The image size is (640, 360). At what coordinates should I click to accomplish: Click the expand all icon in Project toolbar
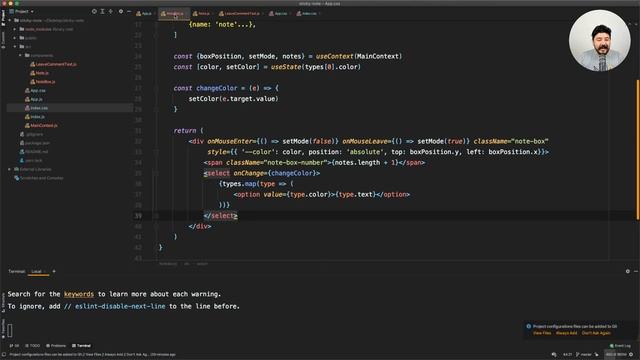(x=102, y=11)
